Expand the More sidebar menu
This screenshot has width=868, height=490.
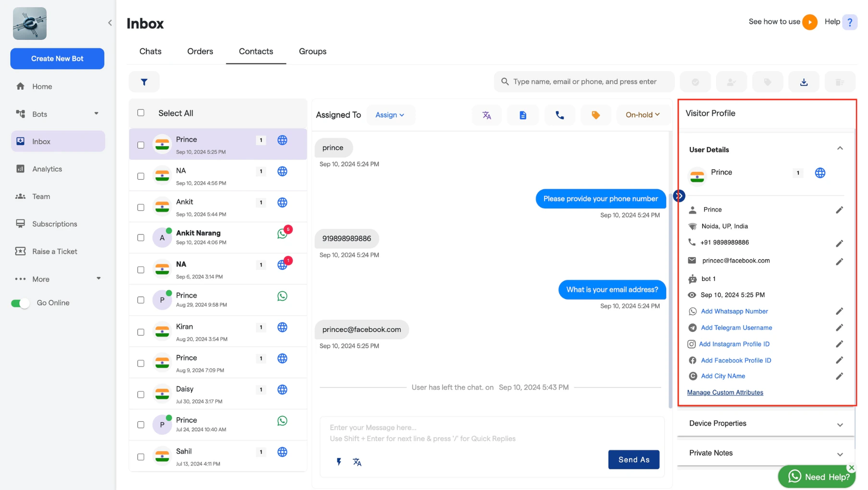[x=99, y=279]
